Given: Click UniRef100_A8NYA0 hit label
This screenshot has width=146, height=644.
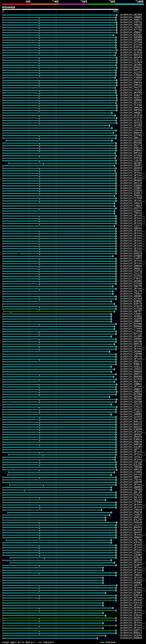Looking at the screenshot, I should point(131,228).
